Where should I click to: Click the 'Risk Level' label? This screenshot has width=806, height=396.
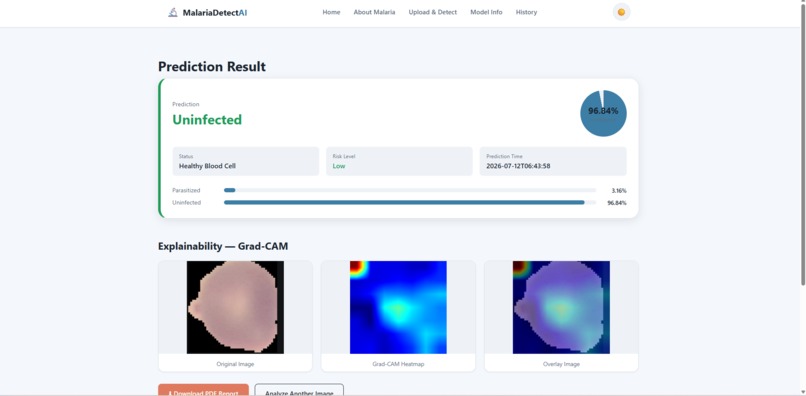[x=344, y=156]
